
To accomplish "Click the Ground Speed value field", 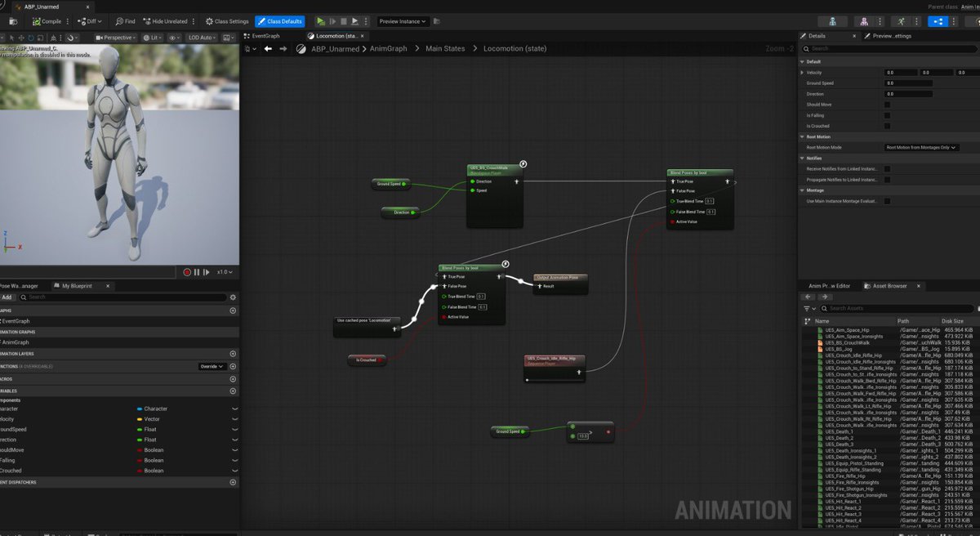I will 908,83.
